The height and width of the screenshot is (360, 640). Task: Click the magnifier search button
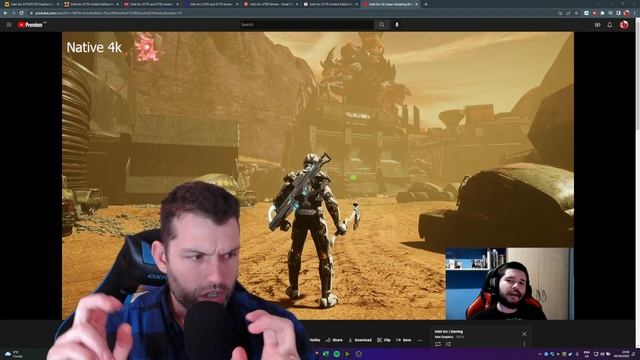pyautogui.click(x=381, y=25)
